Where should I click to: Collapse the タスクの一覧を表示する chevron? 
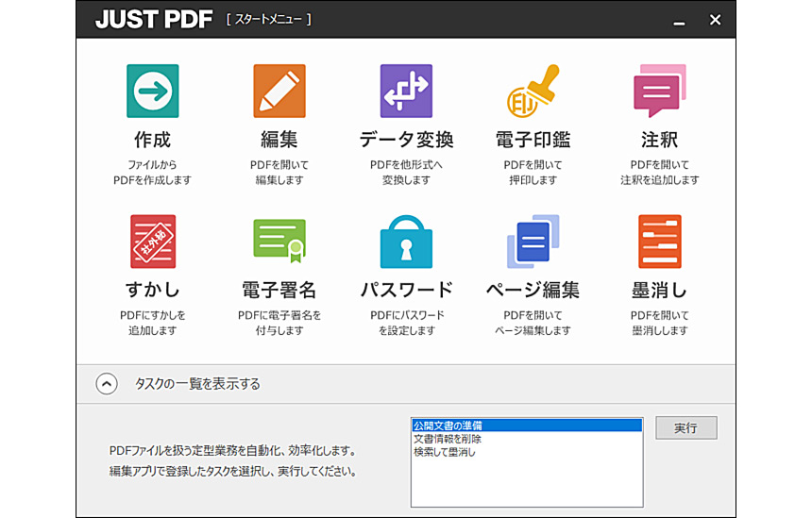(107, 384)
